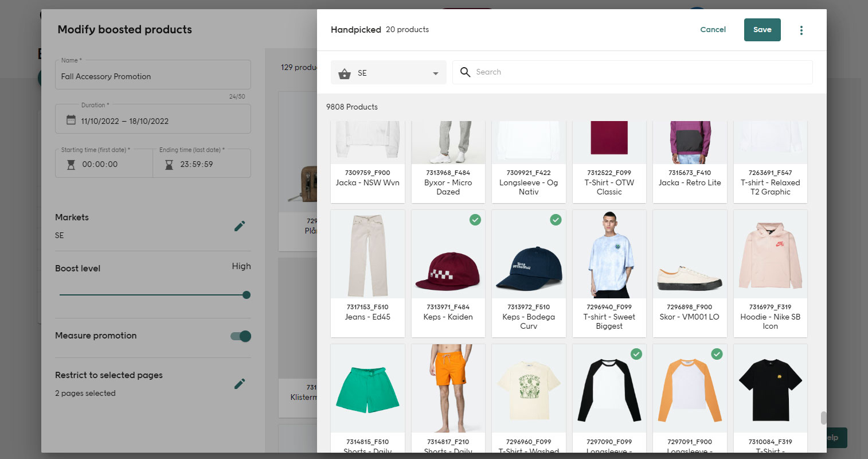The image size is (868, 459).
Task: Click the hourglass icon for Starting time
Action: (x=71, y=165)
